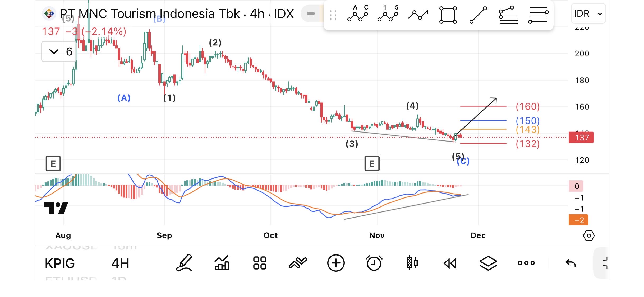Image resolution: width=644 pixels, height=297 pixels.
Task: Select the arrow path drawing tool
Action: pos(418,14)
